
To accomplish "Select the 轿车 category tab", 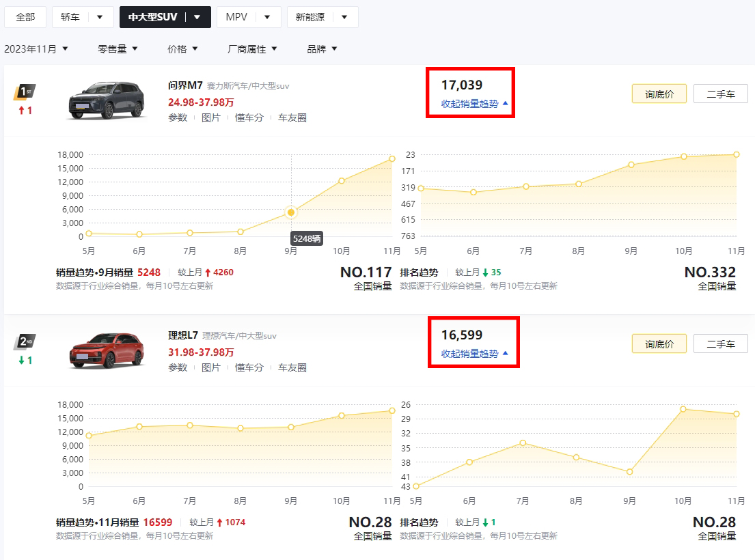I will [x=70, y=17].
